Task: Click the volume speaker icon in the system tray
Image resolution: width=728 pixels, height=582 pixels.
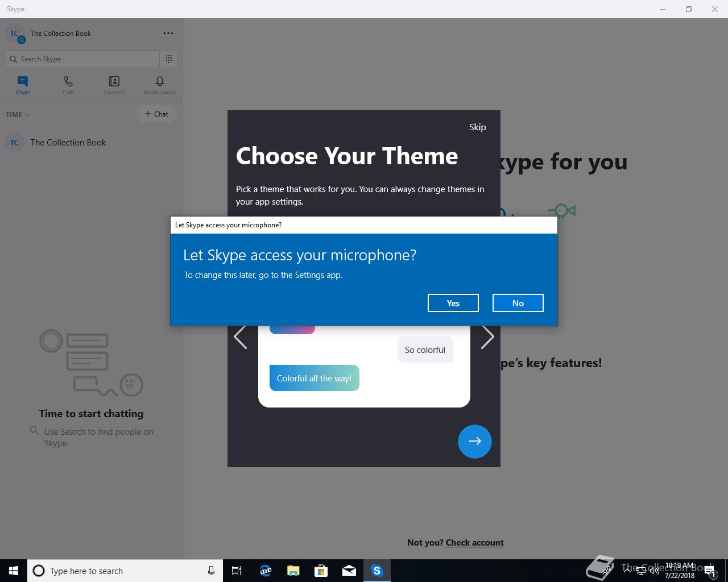Action: tap(654, 571)
